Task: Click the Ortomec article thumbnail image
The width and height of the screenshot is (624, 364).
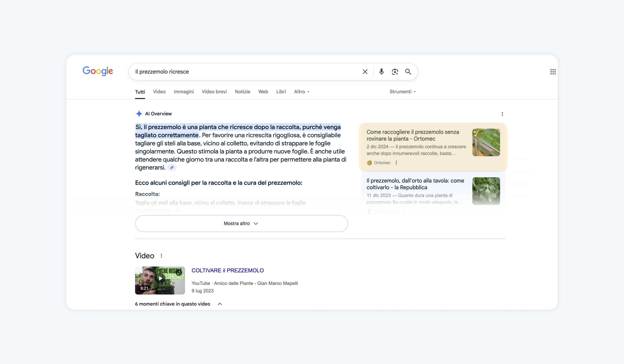Action: pyautogui.click(x=486, y=142)
